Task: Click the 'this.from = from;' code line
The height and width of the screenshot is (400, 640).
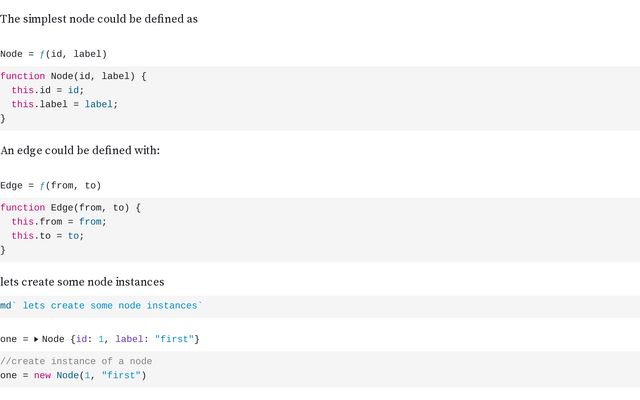Action: pyautogui.click(x=58, y=222)
